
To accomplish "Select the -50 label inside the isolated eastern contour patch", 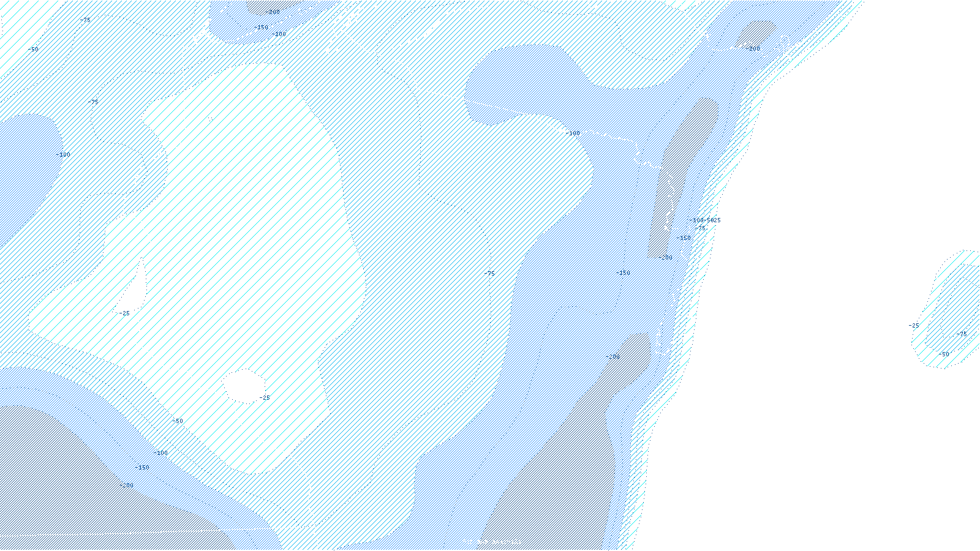I will click(944, 354).
